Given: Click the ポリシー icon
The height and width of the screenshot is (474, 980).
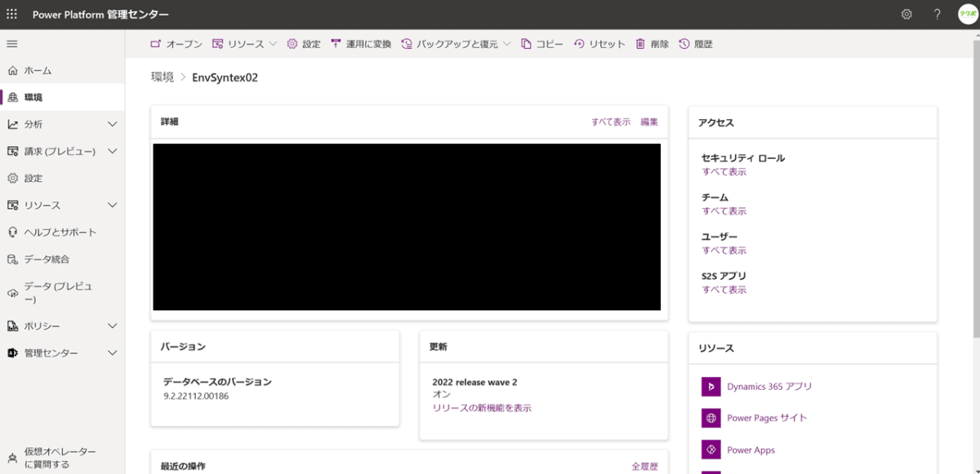Looking at the screenshot, I should [x=12, y=326].
